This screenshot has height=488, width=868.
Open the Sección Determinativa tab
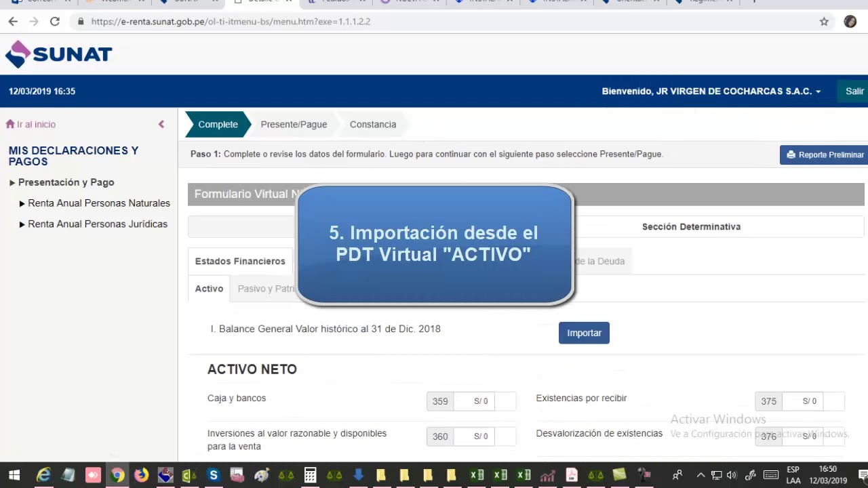pos(691,227)
